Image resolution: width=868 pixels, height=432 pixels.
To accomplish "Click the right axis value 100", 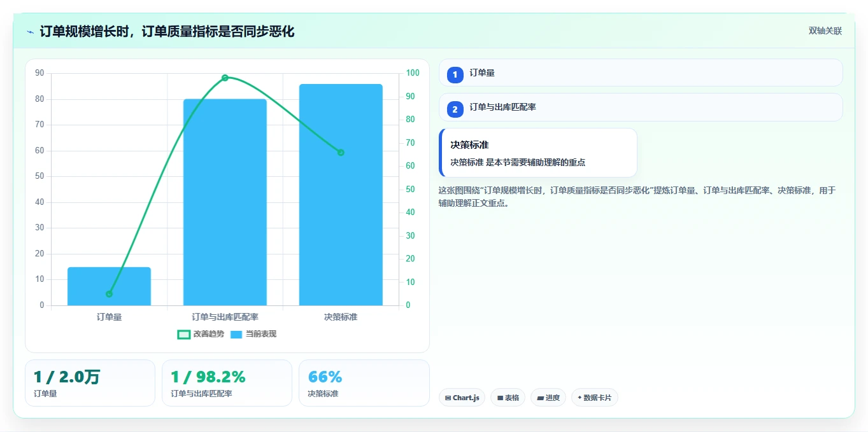I will (413, 73).
